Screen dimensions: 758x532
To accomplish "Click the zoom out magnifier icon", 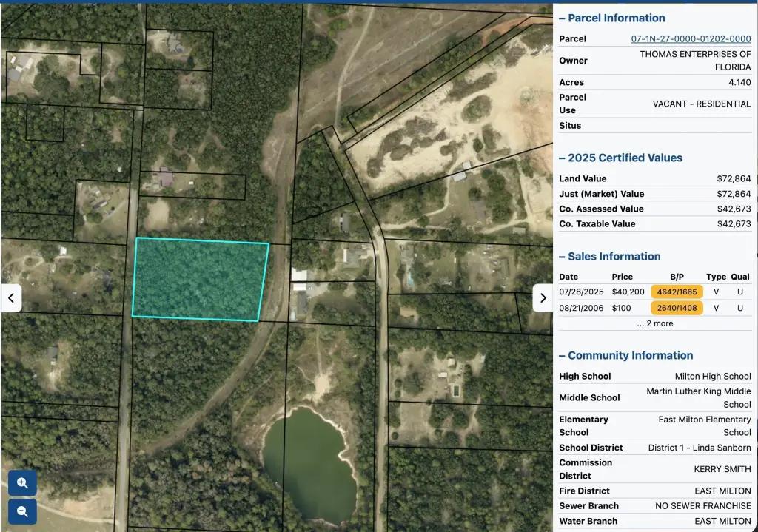I will pyautogui.click(x=22, y=511).
